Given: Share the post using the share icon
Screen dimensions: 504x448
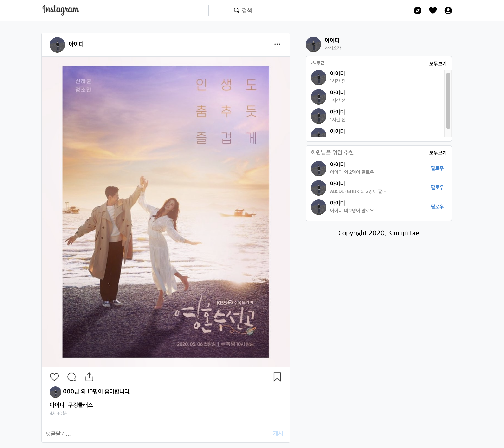Looking at the screenshot, I should 89,377.
